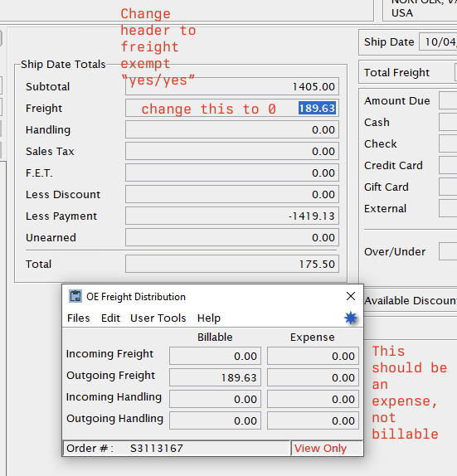Viewport: 457px width, 476px height.
Task: Click the Outgoing Handling Expense field
Action: [313, 420]
